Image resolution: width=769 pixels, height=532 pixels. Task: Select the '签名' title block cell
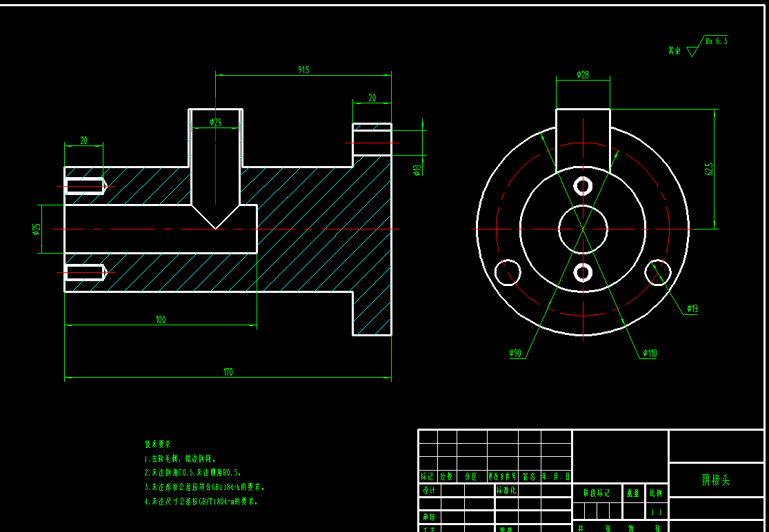pos(529,477)
